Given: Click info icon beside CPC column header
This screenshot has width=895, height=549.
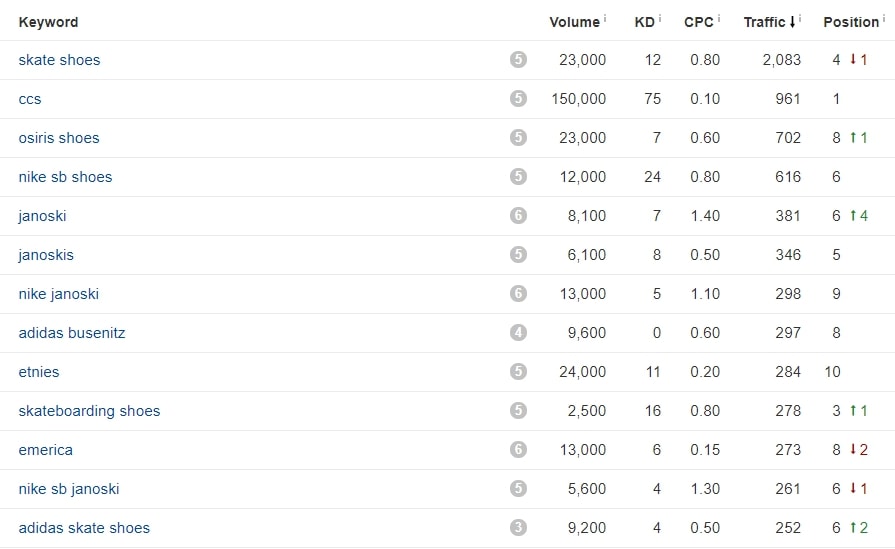Looking at the screenshot, I should [719, 18].
